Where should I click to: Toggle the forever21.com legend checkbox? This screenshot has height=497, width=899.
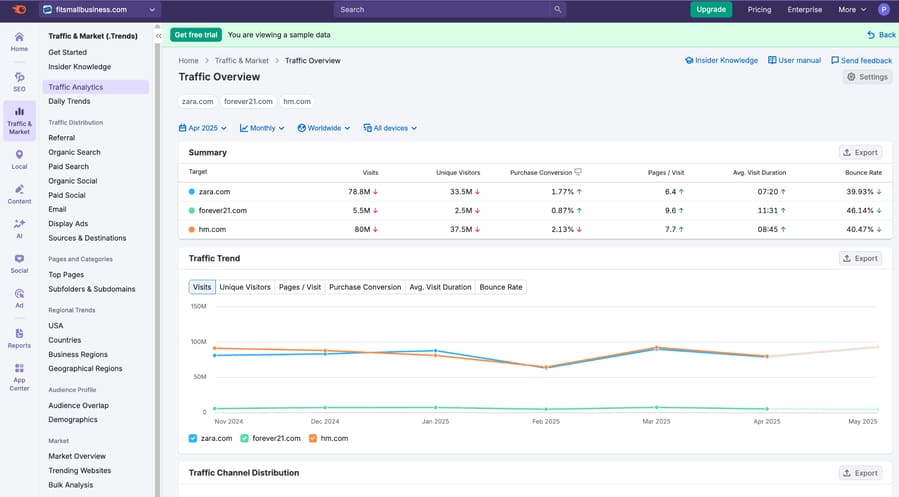(244, 438)
